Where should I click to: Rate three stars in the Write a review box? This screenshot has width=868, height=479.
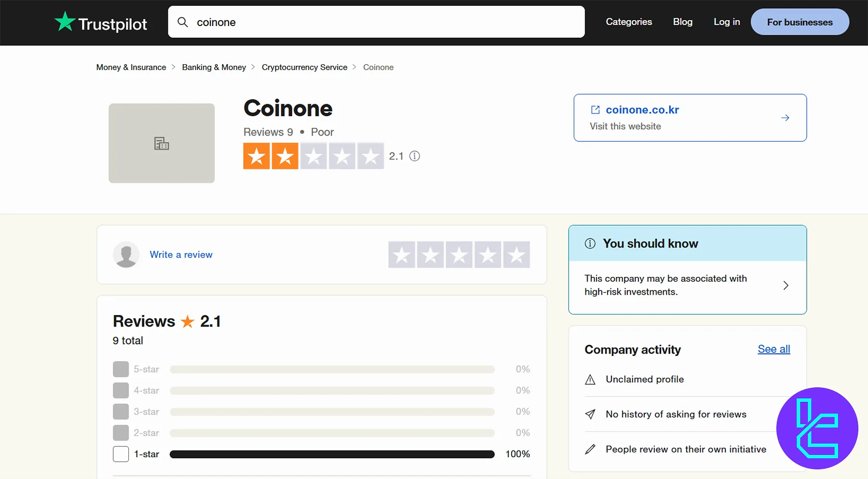click(x=459, y=255)
